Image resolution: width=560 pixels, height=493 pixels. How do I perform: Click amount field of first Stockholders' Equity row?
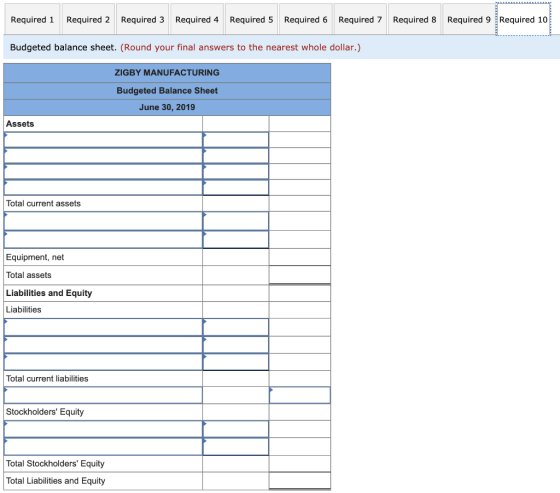(236, 429)
